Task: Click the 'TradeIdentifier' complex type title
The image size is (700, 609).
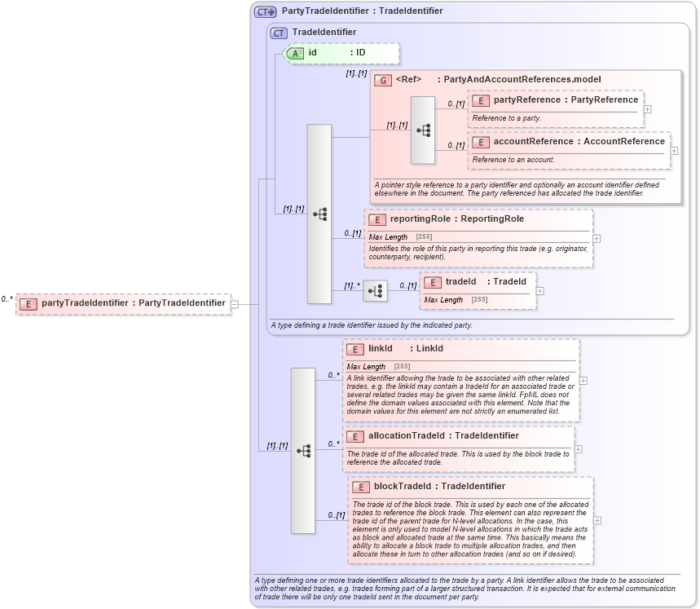Action: click(x=324, y=32)
